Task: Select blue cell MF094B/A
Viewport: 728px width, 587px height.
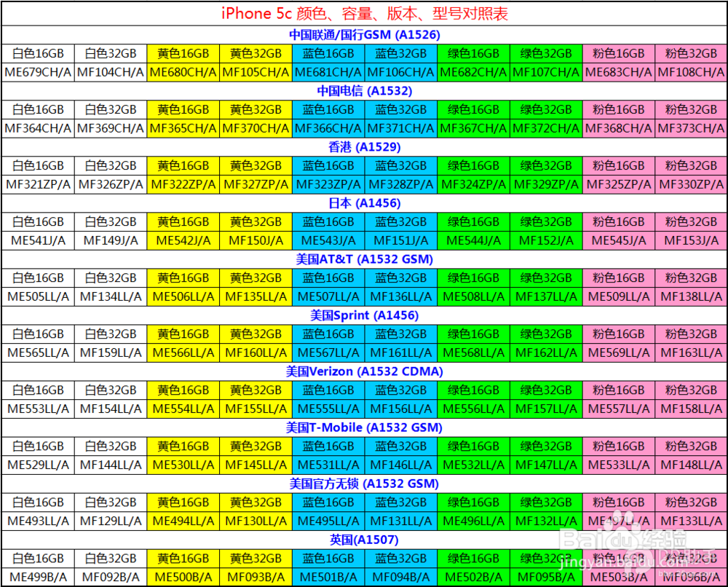Action: [400, 578]
